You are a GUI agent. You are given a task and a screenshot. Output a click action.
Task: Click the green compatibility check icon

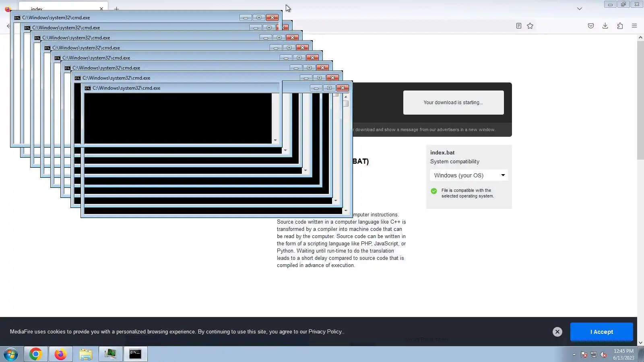click(434, 191)
